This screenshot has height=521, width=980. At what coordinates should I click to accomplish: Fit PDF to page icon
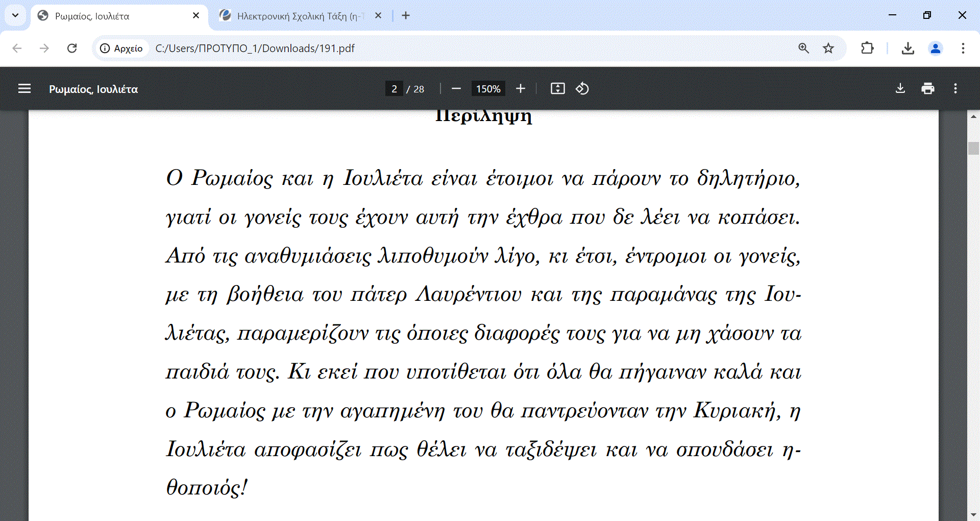(558, 89)
